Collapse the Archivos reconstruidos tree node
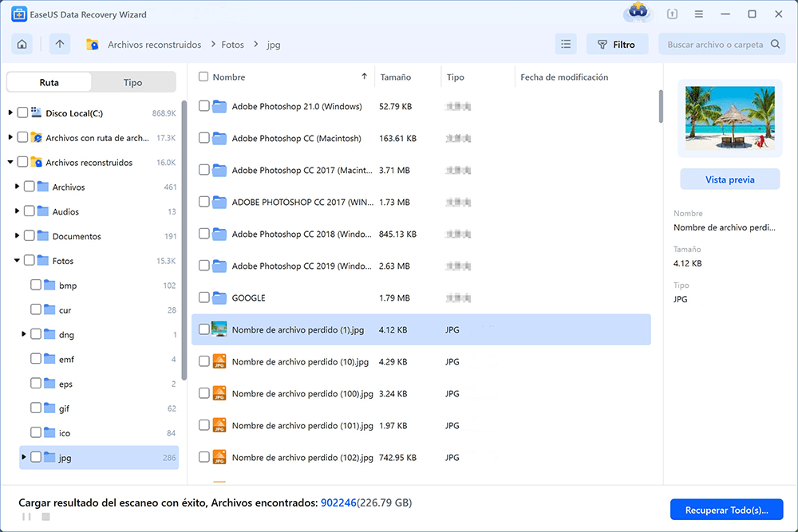The image size is (798, 532). pyautogui.click(x=10, y=162)
